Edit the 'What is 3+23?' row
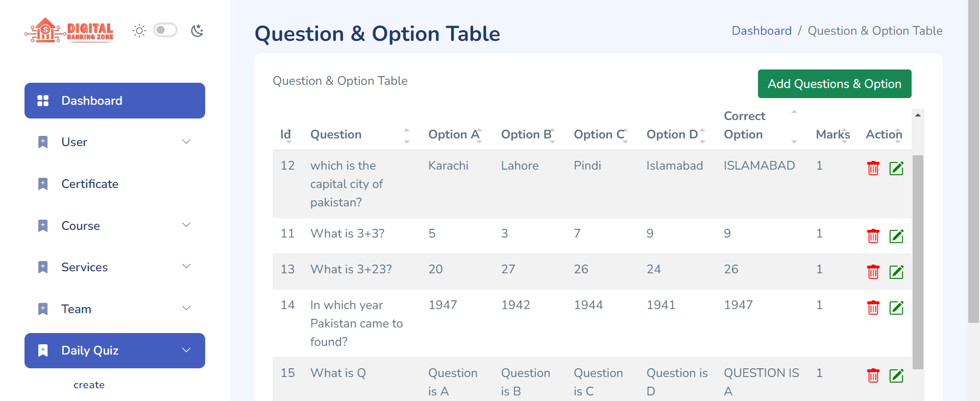The height and width of the screenshot is (401, 980). pos(896,272)
